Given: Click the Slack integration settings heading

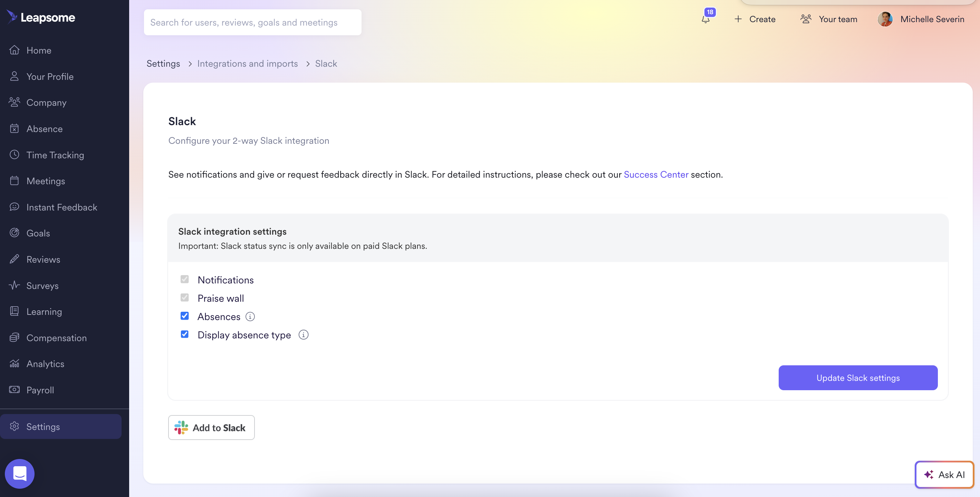Looking at the screenshot, I should pos(232,232).
